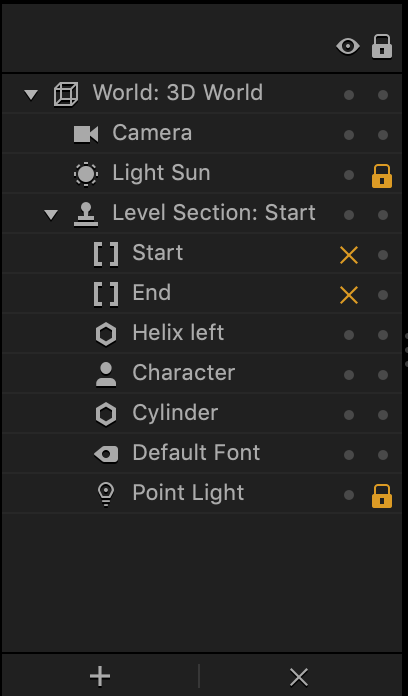Collapse the Level Section: Start group
408x696 pixels.
click(x=51, y=215)
